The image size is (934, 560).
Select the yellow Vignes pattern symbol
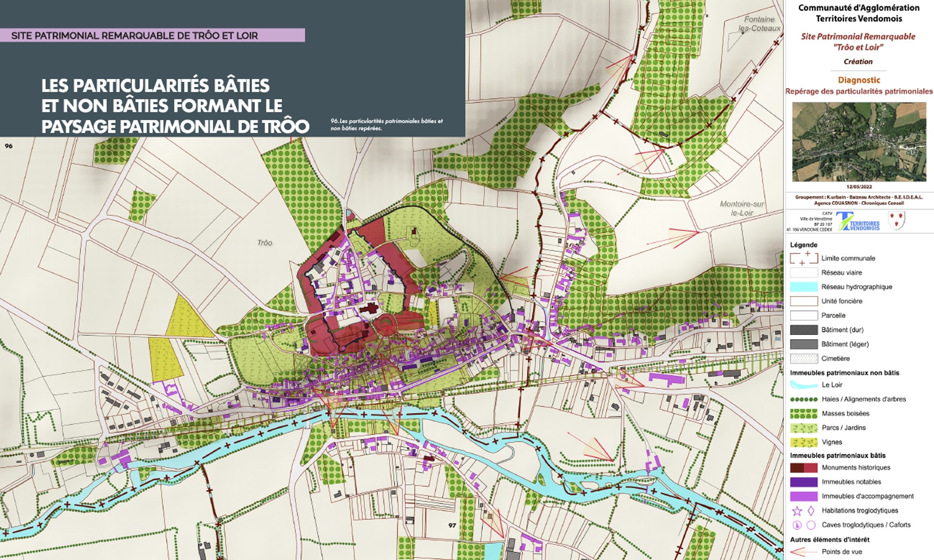[x=803, y=442]
